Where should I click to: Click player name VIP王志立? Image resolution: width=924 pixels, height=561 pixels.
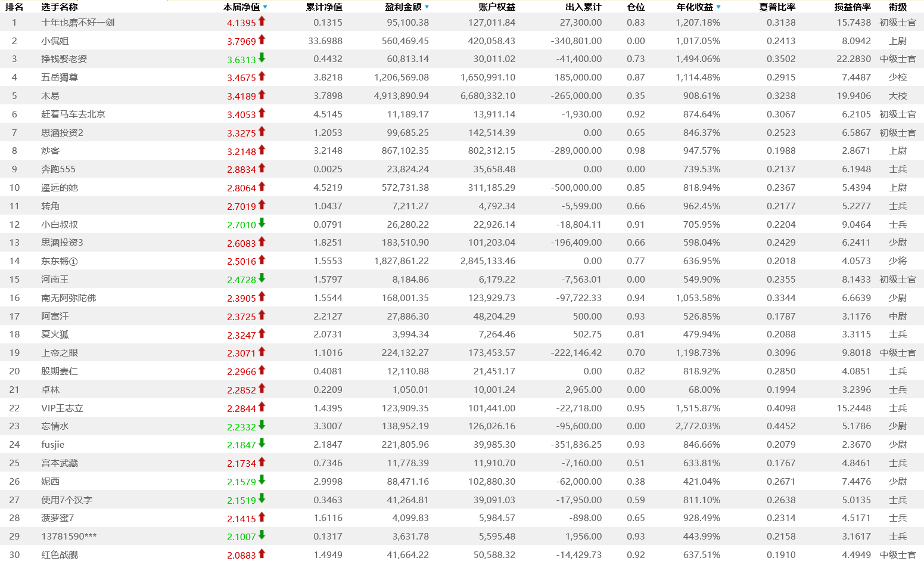[x=62, y=408]
